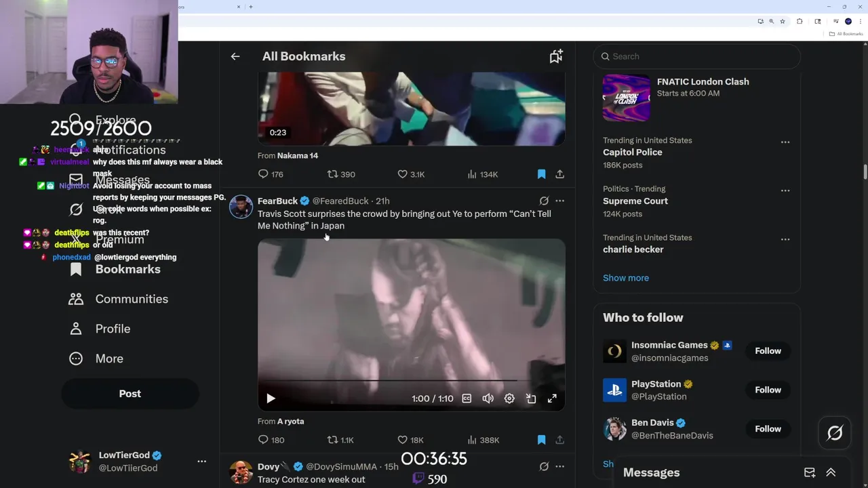Image resolution: width=868 pixels, height=488 pixels.
Task: Repost the FearBuck post with 1.1K reposts
Action: (x=340, y=440)
